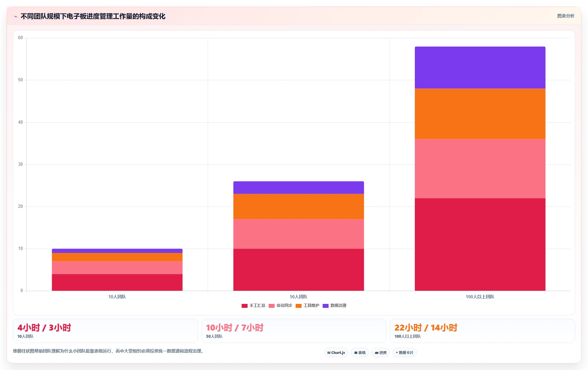Click the y-axis value 30
Viewport: 588px width, 370px height.
20,164
